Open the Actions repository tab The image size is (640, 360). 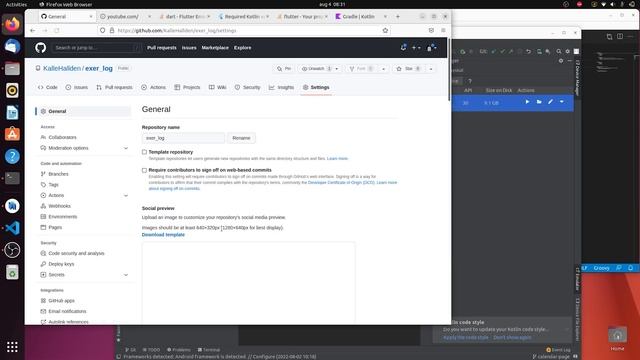[153, 87]
